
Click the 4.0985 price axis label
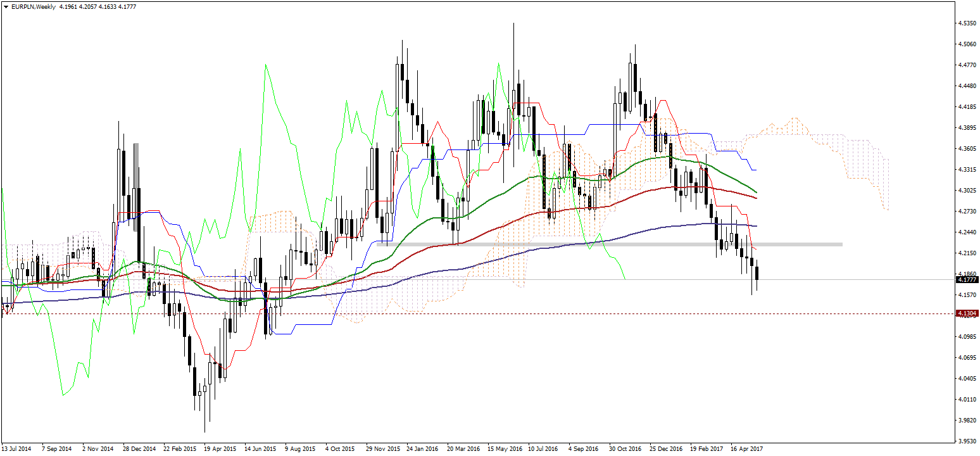tap(967, 337)
